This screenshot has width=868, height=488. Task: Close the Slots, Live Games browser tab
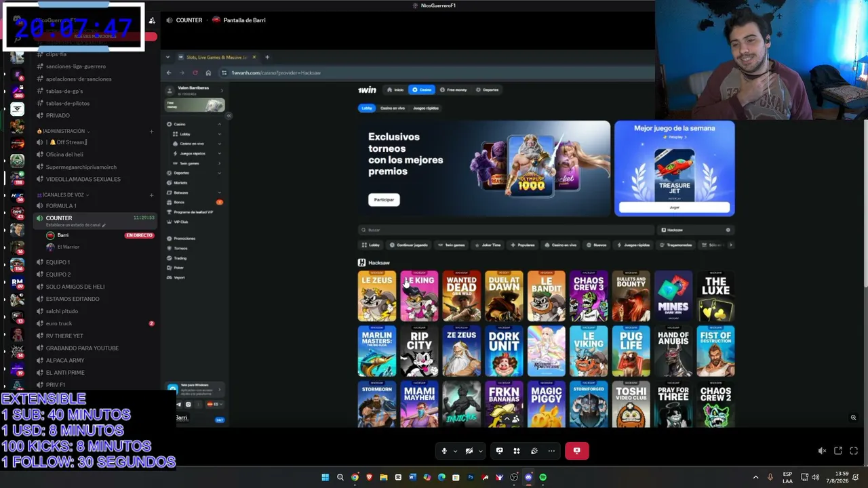coord(254,57)
